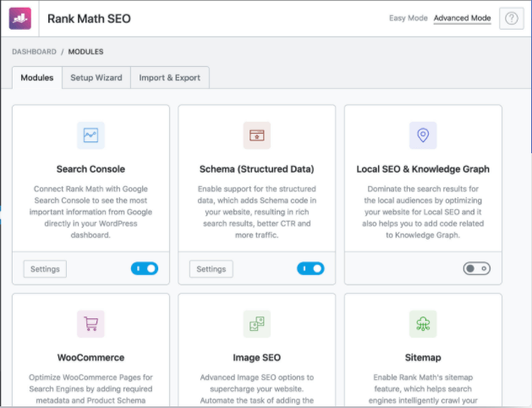Click the Search Console chart icon
Viewport: 532px width, 408px height.
point(90,135)
